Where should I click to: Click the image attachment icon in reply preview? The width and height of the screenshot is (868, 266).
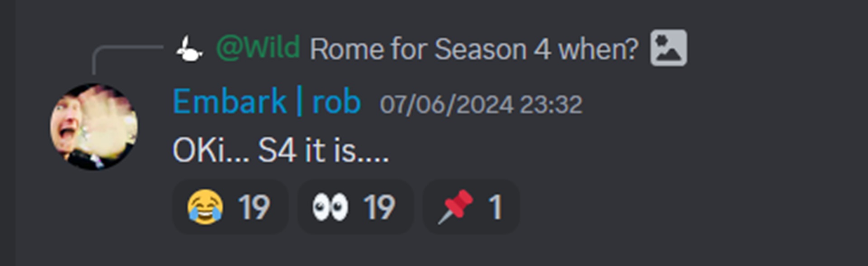pyautogui.click(x=669, y=48)
